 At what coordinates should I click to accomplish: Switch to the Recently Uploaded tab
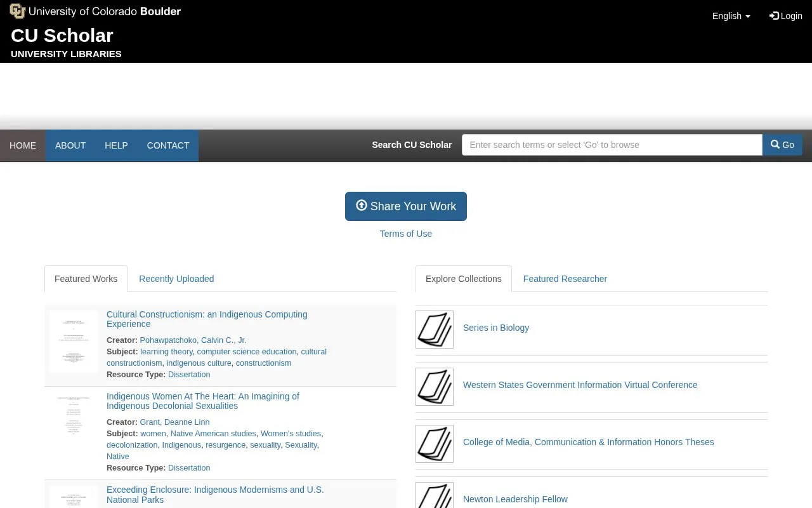(176, 279)
